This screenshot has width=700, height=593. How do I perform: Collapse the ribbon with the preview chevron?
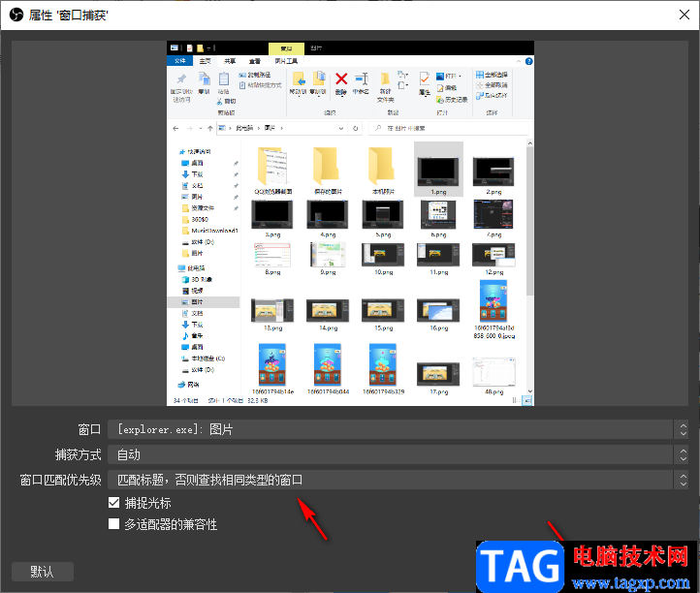pos(519,61)
